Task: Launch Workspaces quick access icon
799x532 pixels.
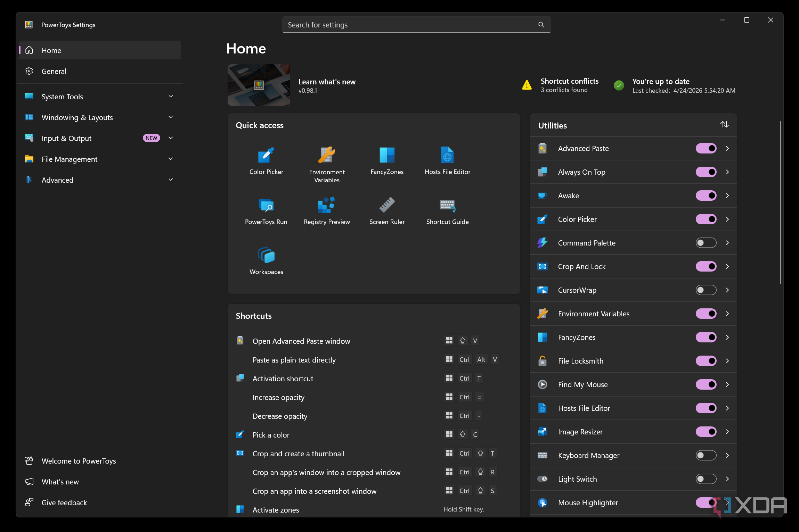Action: [266, 255]
